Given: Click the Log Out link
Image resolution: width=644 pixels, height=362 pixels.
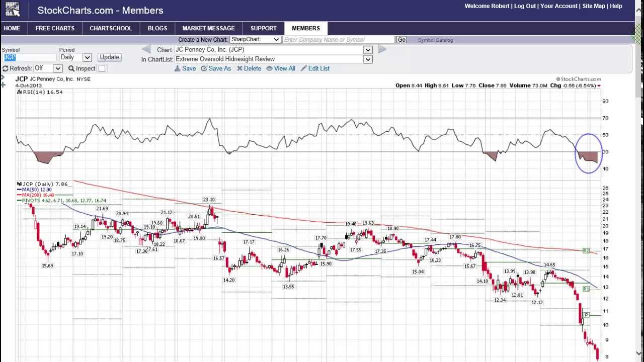Looking at the screenshot, I should [525, 6].
